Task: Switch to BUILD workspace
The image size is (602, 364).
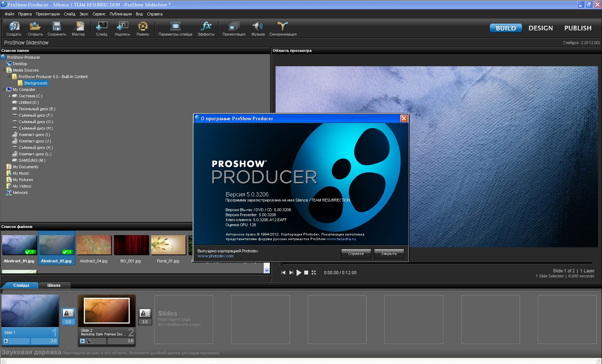Action: pos(506,28)
